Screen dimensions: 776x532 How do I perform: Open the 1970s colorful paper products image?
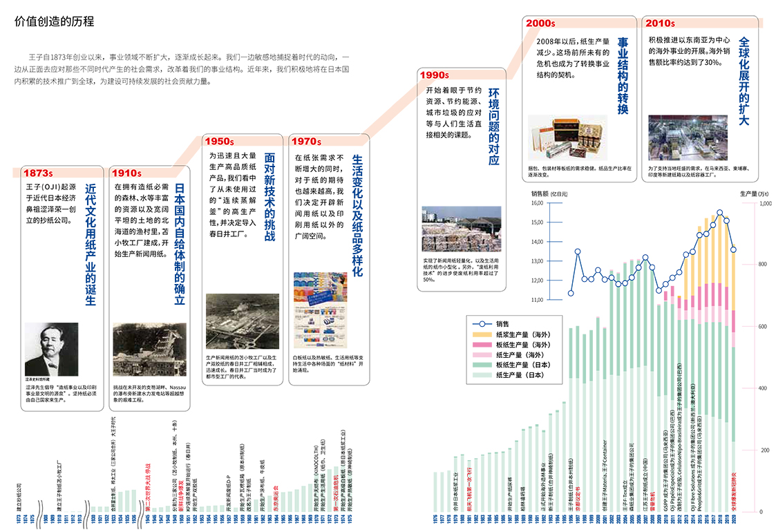320,310
